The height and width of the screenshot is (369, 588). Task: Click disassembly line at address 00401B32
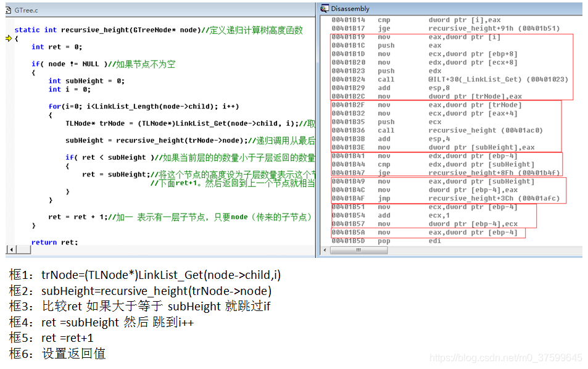(x=424, y=114)
